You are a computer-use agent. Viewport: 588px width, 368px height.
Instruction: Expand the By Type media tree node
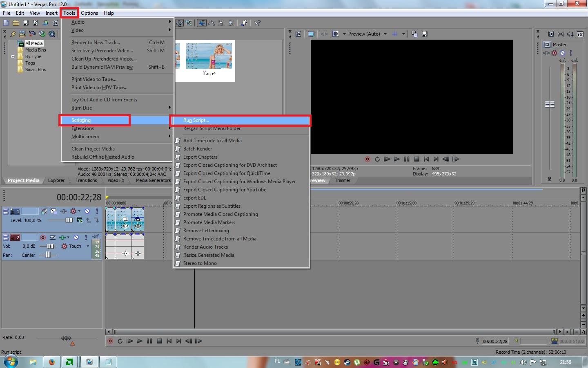pyautogui.click(x=13, y=56)
